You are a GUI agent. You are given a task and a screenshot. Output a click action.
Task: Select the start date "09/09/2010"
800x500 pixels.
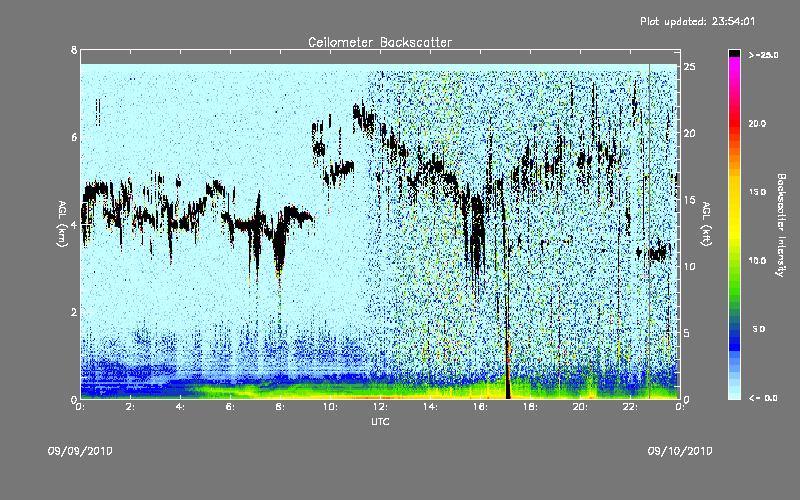point(80,451)
